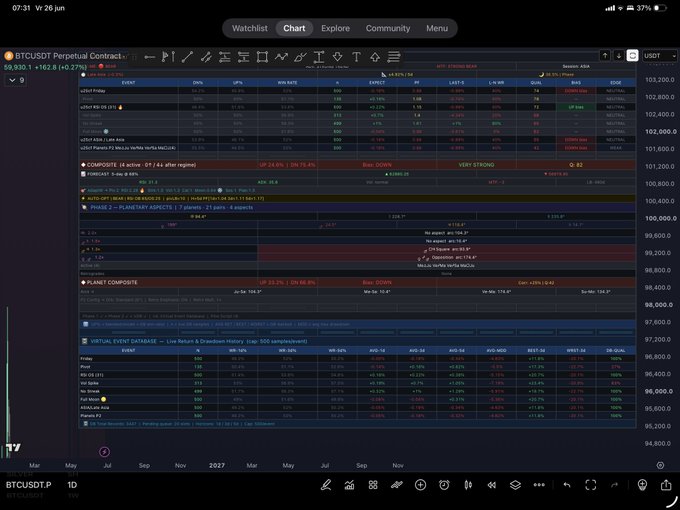Viewport: 680px width, 510px height.
Task: Switch to the Community tab
Action: click(x=388, y=28)
